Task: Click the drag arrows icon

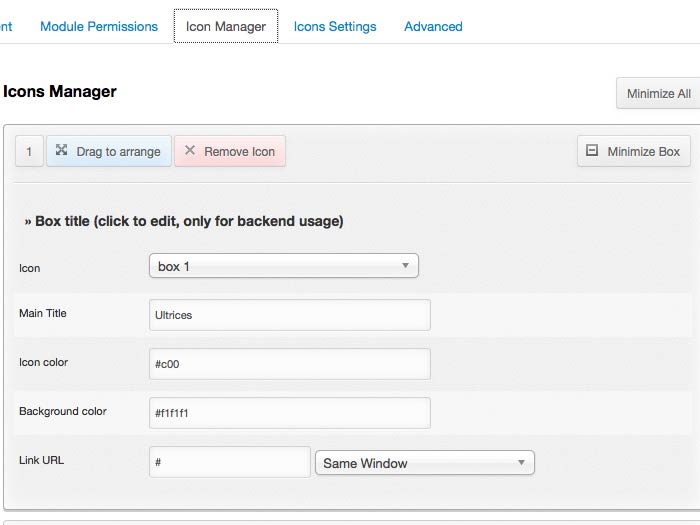Action: tap(61, 151)
